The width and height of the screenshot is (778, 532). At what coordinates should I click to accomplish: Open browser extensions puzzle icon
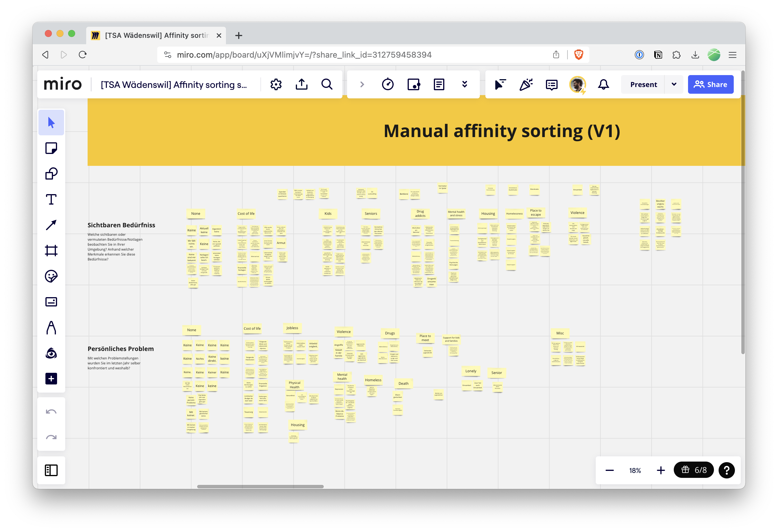click(x=676, y=54)
